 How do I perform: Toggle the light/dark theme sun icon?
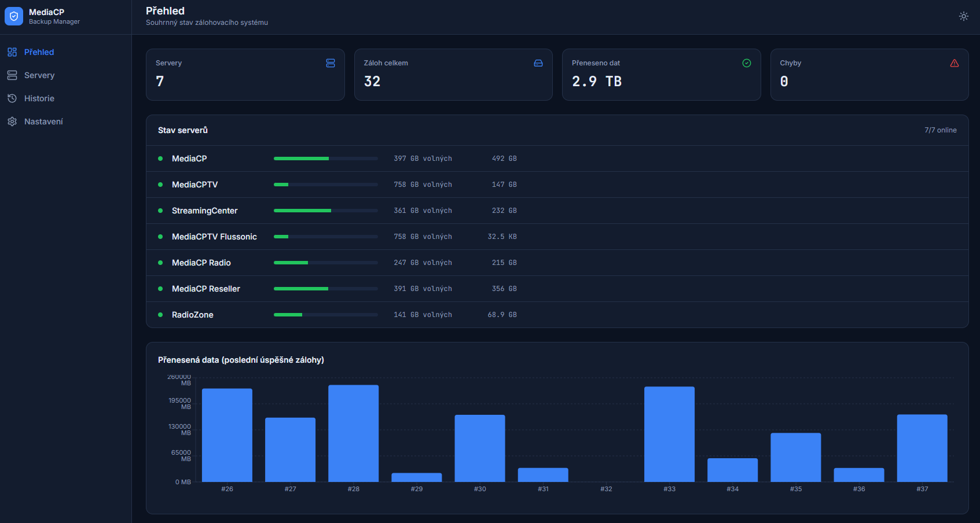tap(964, 16)
